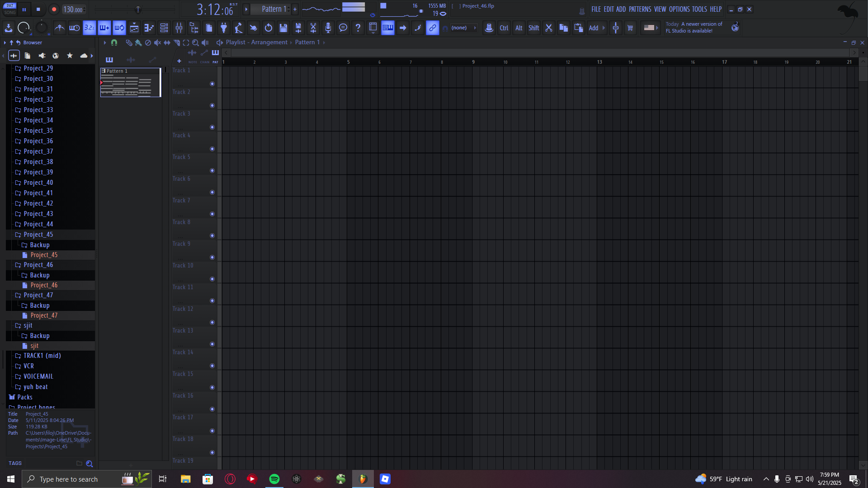Screen dimensions: 868x488
Task: Mute Track 3 with its dot
Action: 212,127
